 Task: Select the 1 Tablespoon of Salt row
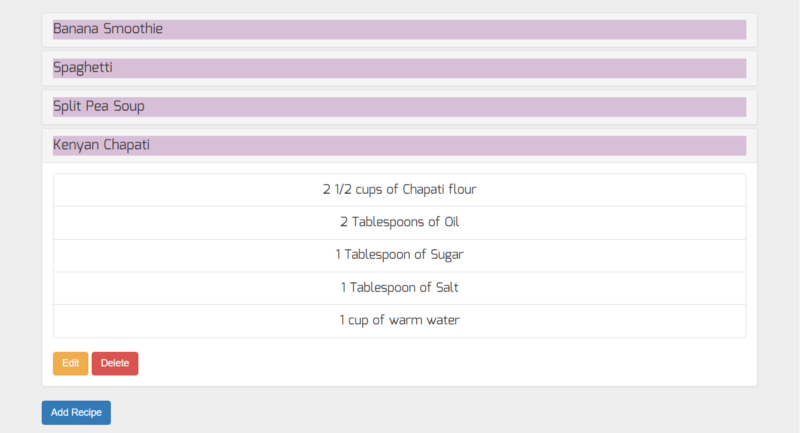[399, 288]
